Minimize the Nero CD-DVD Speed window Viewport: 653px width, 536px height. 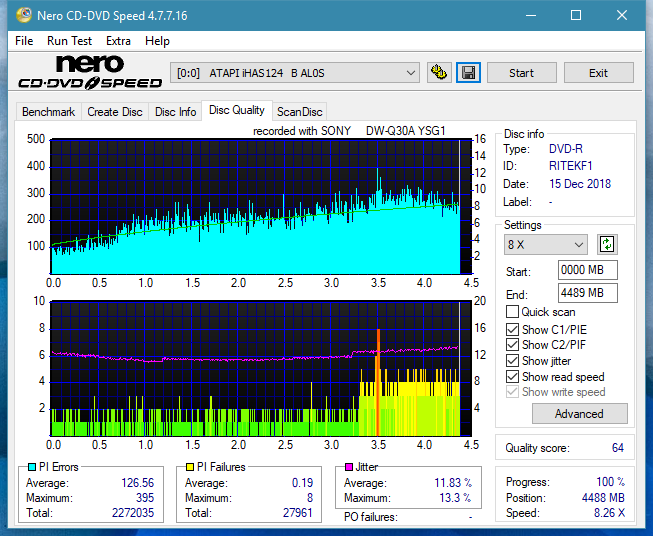[x=531, y=15]
